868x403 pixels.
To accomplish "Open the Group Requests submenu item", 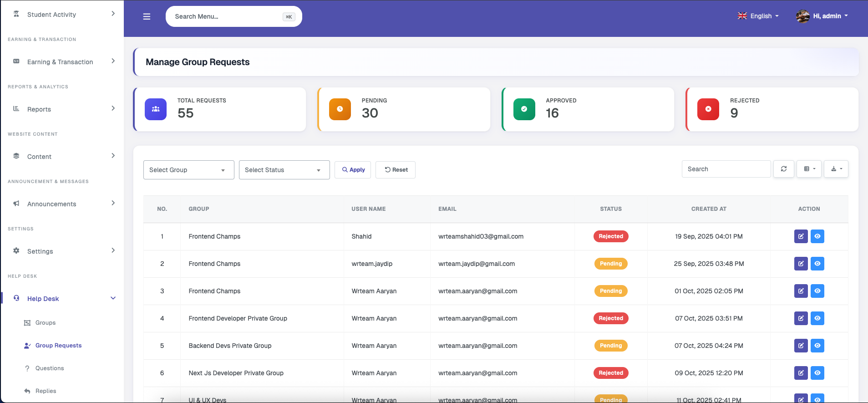I will click(58, 346).
